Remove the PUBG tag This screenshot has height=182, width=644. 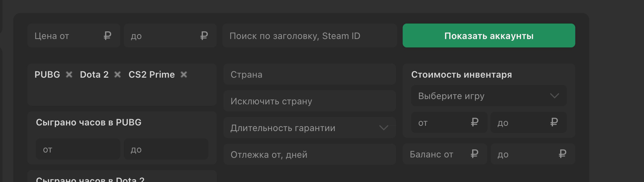69,74
